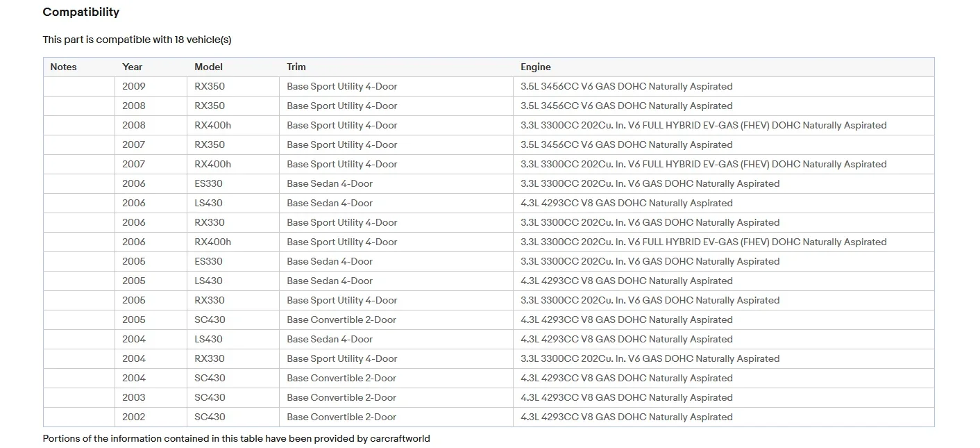This screenshot has width=980, height=448.
Task: Click the SC430 model cell in 2003 row
Action: click(233, 398)
